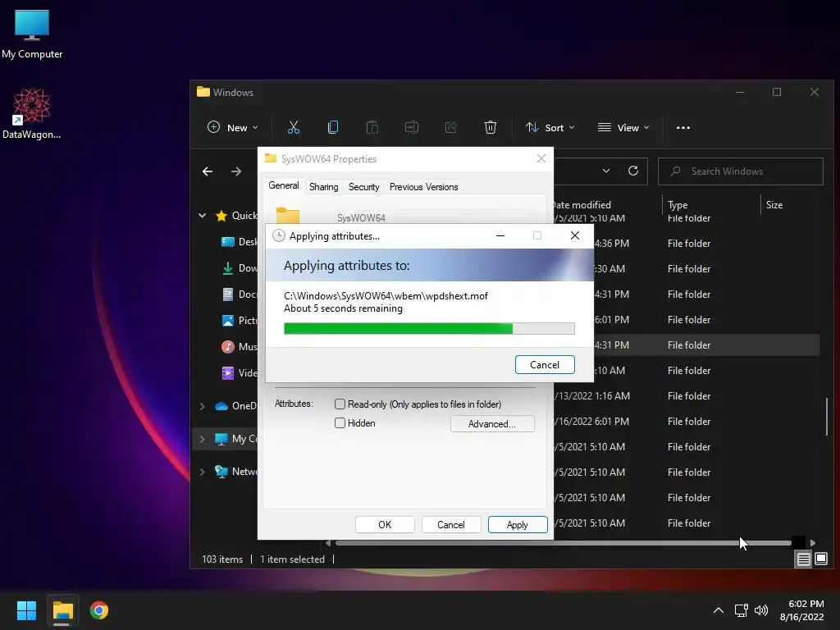Click the Delete trash icon in Explorer toolbar
The image size is (840, 630).
click(x=491, y=127)
